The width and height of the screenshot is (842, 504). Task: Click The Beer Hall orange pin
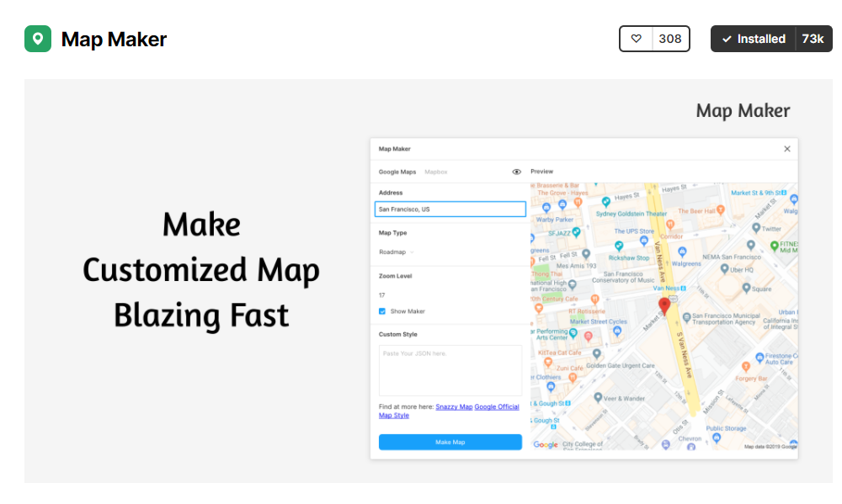pyautogui.click(x=721, y=210)
